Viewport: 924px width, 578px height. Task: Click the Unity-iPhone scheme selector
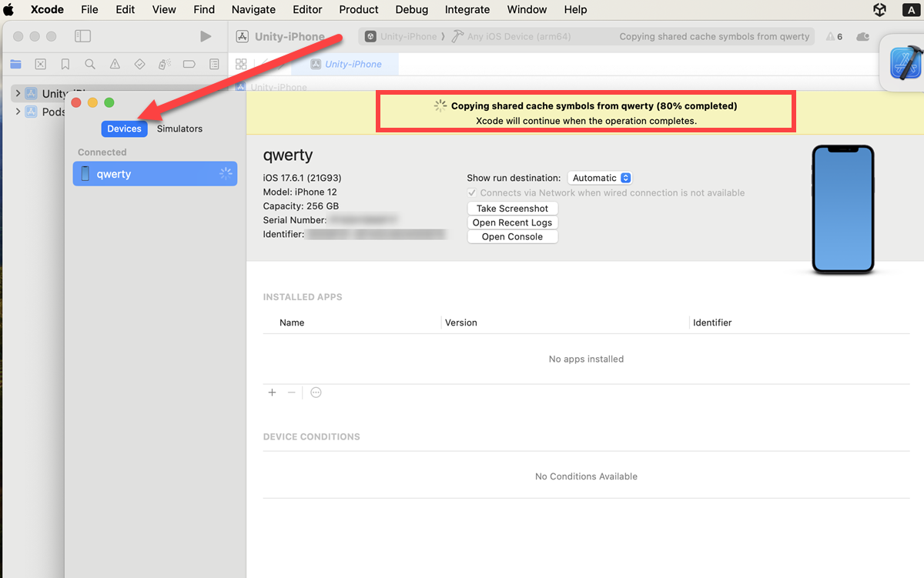click(x=401, y=36)
